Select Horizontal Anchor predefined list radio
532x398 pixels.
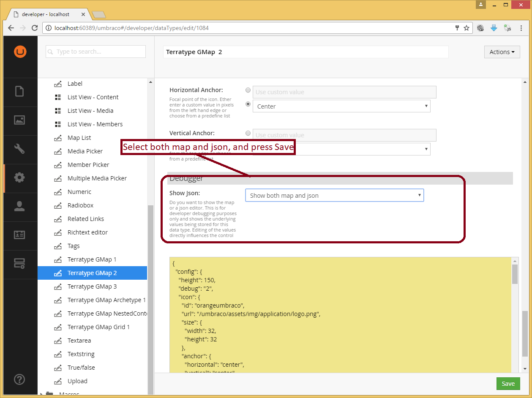[248, 104]
